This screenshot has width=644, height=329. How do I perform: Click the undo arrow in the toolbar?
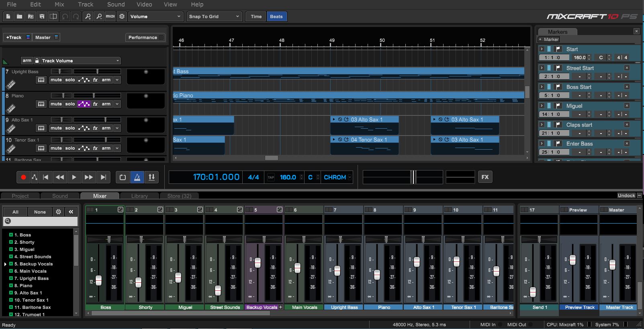point(65,16)
